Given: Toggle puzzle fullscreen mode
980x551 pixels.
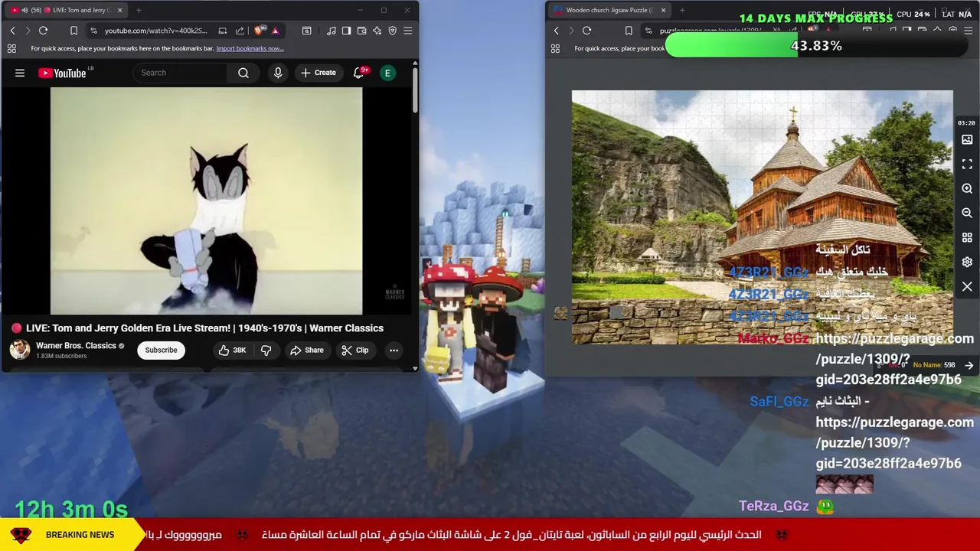Looking at the screenshot, I should pos(967,165).
